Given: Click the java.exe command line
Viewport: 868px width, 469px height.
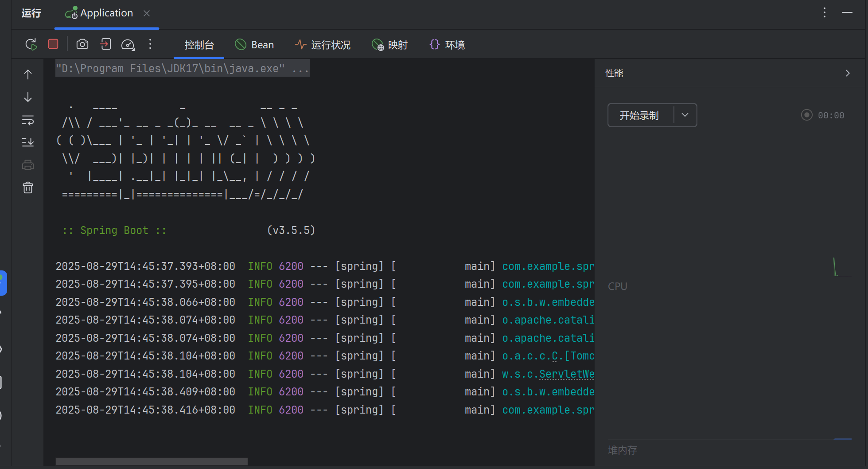Looking at the screenshot, I should (x=182, y=68).
